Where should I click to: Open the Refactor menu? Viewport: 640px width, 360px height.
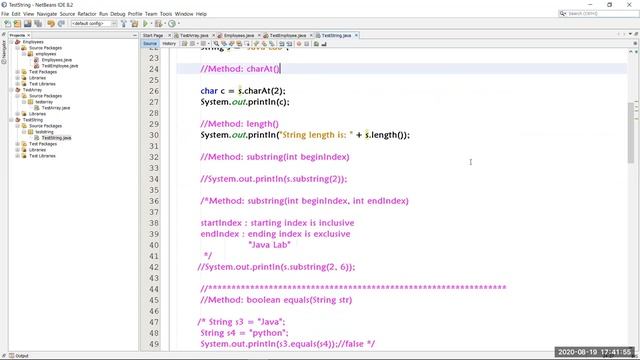pyautogui.click(x=87, y=14)
